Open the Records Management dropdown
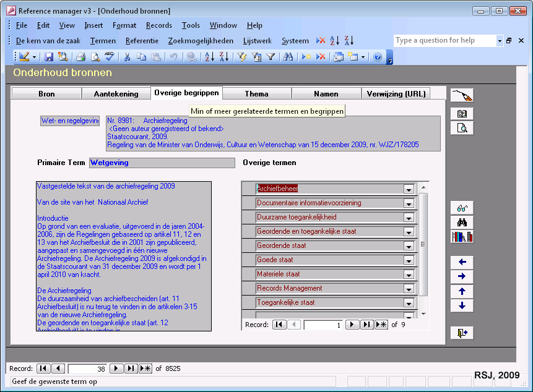This screenshot has width=533, height=392. [x=409, y=289]
